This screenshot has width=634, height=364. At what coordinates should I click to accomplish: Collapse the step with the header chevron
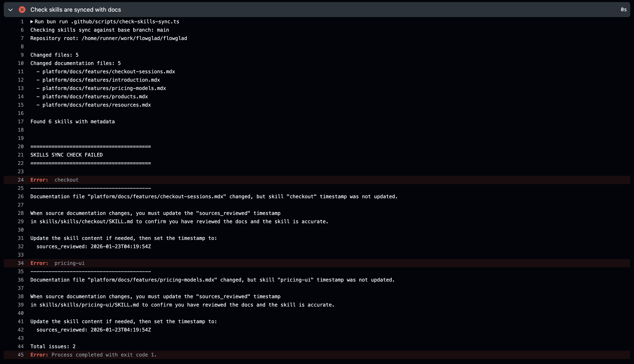10,10
